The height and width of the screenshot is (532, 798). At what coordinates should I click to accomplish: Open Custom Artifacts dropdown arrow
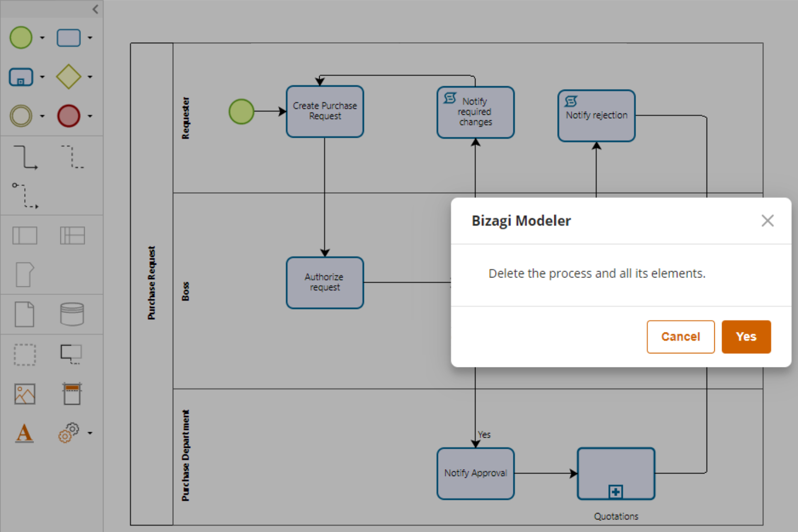pos(90,433)
